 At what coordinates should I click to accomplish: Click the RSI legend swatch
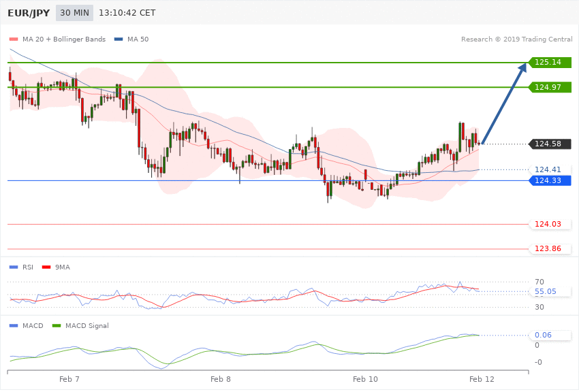pos(14,267)
